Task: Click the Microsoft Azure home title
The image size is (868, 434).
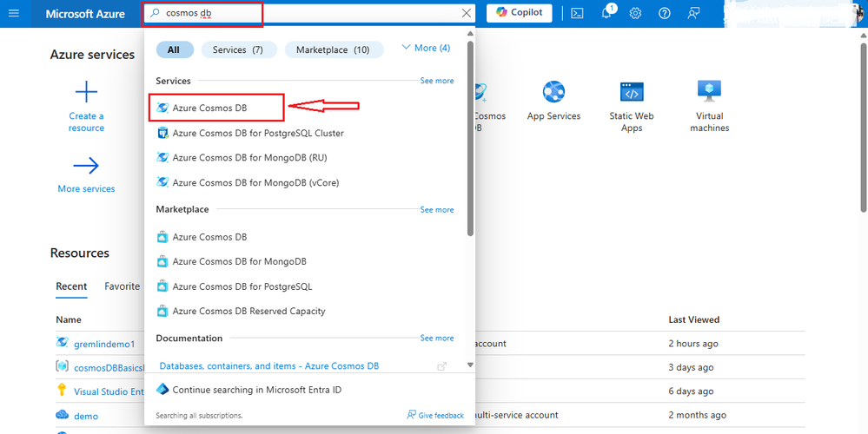Action: [x=85, y=14]
